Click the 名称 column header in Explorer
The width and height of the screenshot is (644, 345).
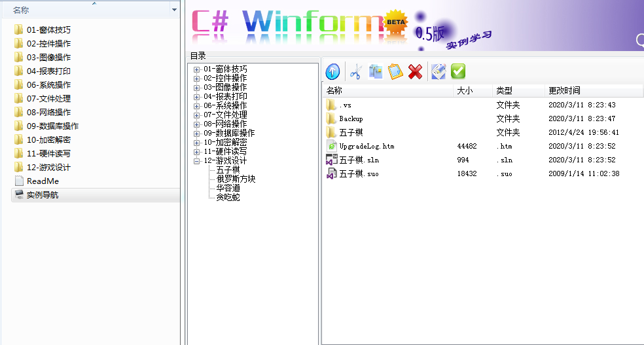pyautogui.click(x=86, y=10)
